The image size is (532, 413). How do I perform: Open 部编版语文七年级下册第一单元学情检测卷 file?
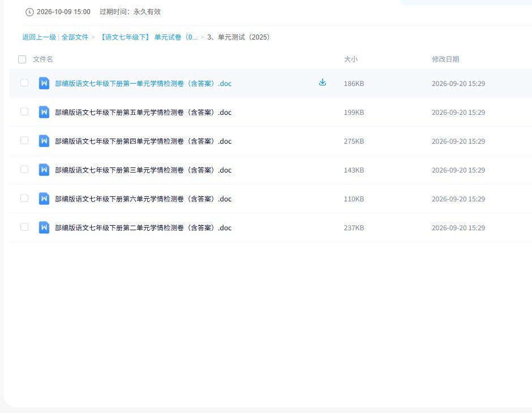point(143,83)
